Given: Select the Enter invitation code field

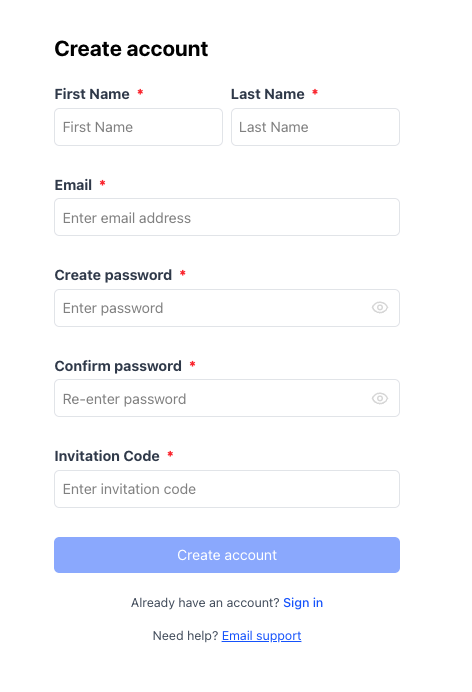Looking at the screenshot, I should pyautogui.click(x=227, y=489).
